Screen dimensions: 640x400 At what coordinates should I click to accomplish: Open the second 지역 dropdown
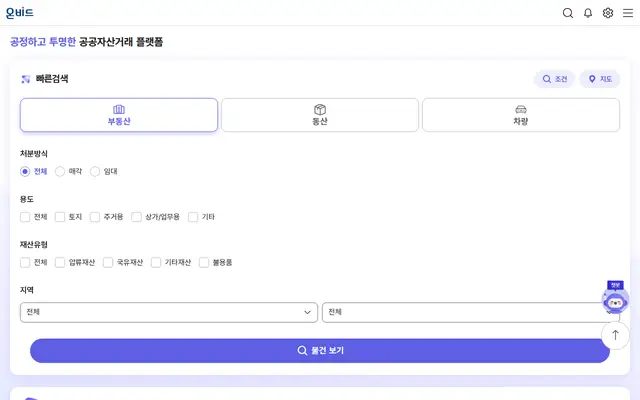[471, 313]
